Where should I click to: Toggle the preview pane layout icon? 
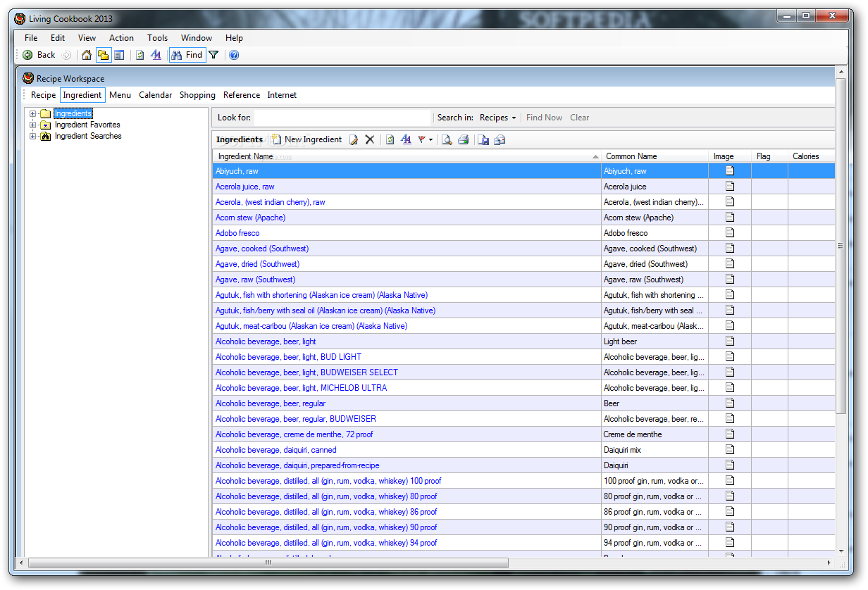point(119,55)
